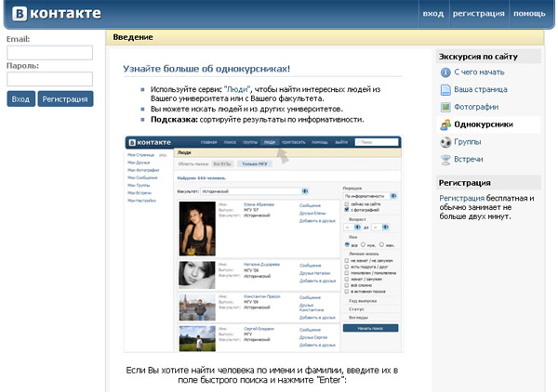Select the "все" gender radio button

pos(347,244)
